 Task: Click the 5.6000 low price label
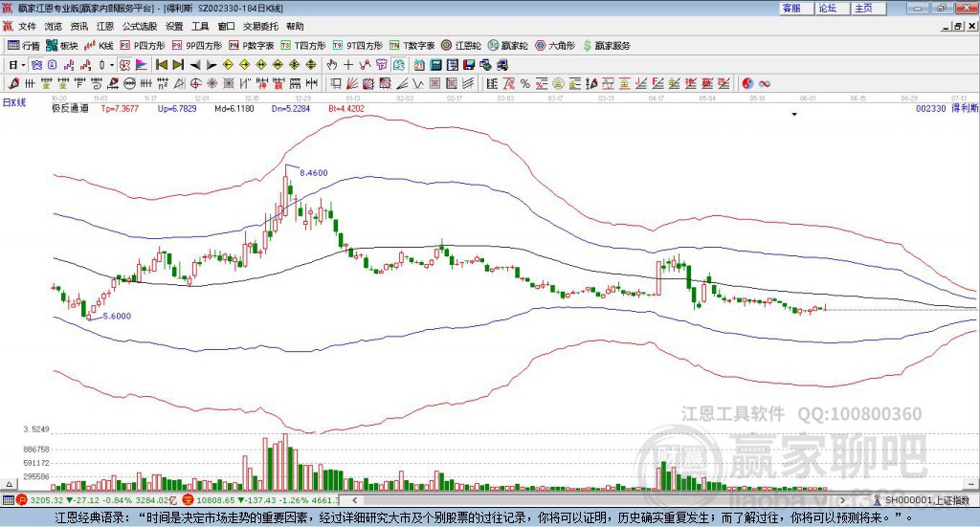pos(117,316)
